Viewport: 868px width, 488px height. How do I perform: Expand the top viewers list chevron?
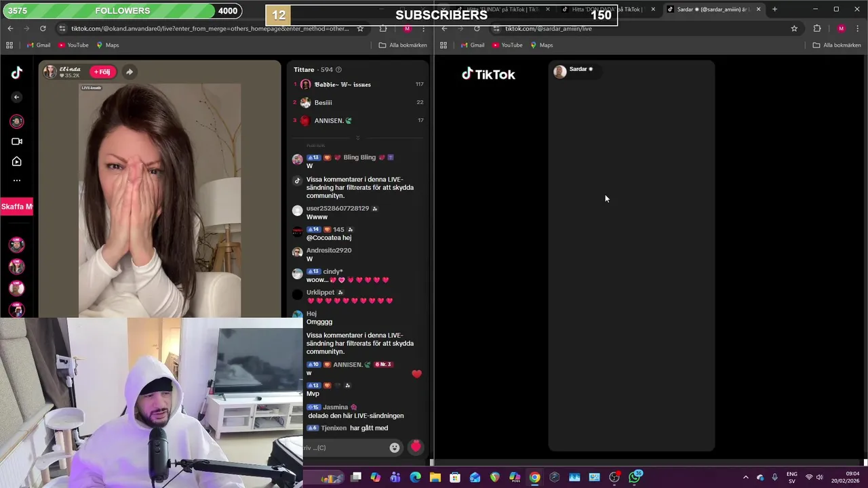(x=357, y=138)
